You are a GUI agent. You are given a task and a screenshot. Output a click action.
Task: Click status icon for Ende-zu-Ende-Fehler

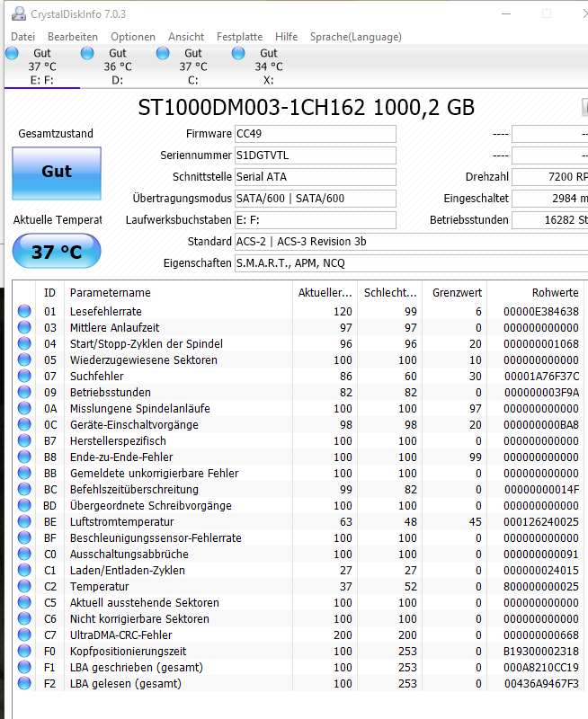click(24, 457)
